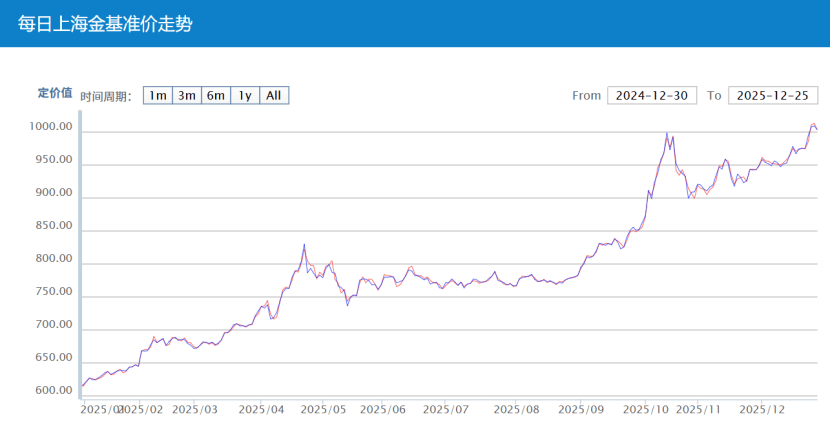Click the 定价值 axis legend label
The height and width of the screenshot is (421, 831).
tap(55, 93)
